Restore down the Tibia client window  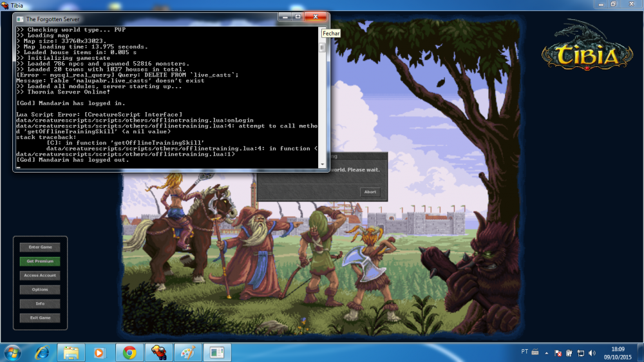point(614,5)
